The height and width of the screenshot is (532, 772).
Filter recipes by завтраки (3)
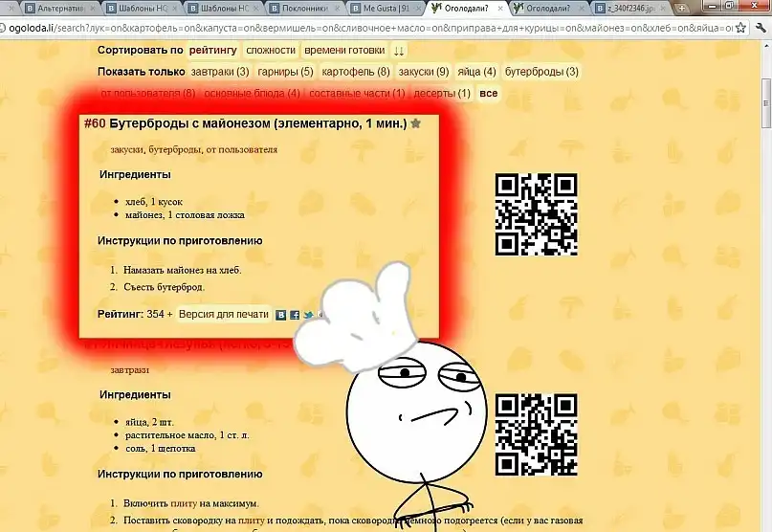pos(220,72)
